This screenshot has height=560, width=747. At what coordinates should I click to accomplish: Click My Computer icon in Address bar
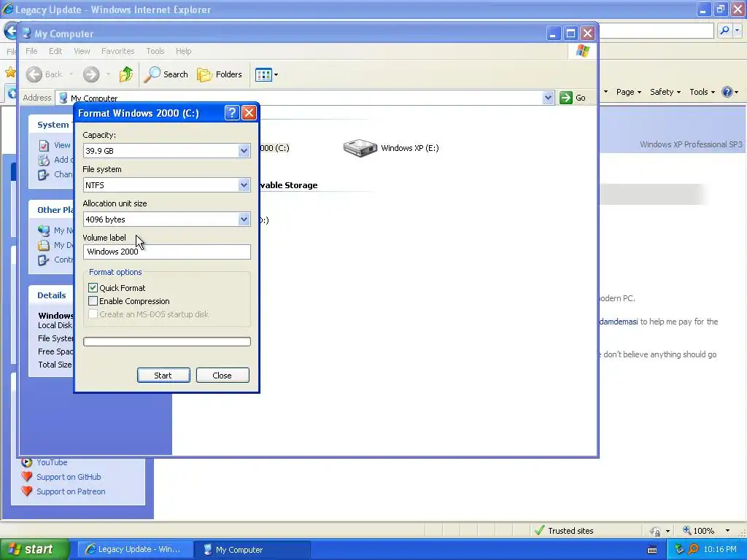(x=63, y=98)
